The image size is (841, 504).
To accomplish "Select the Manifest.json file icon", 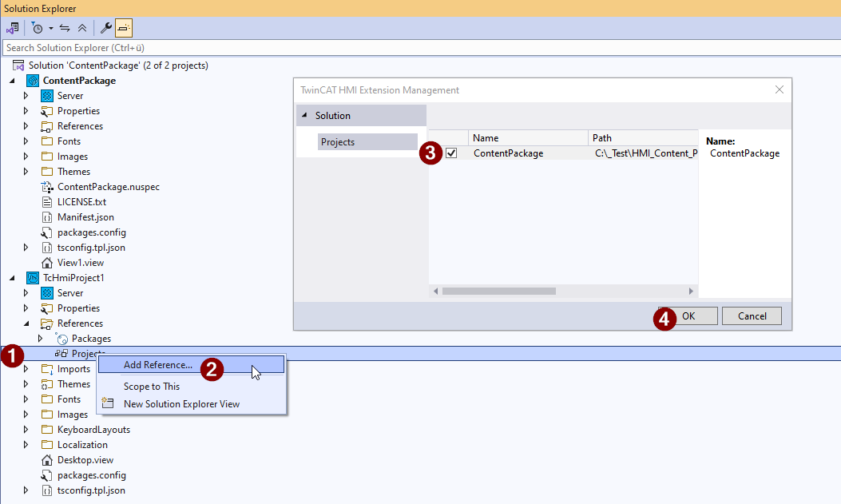I will pyautogui.click(x=47, y=217).
